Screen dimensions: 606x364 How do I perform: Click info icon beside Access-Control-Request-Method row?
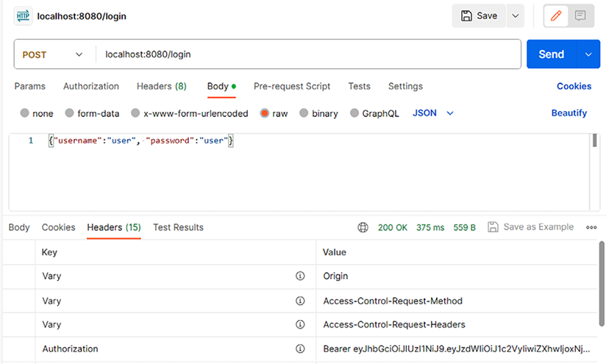pos(300,301)
